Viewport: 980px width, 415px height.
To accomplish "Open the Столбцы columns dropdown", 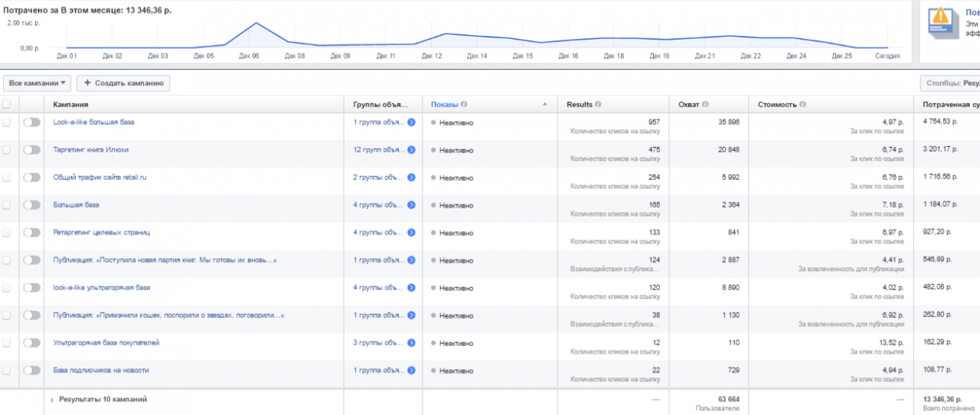I will click(950, 83).
